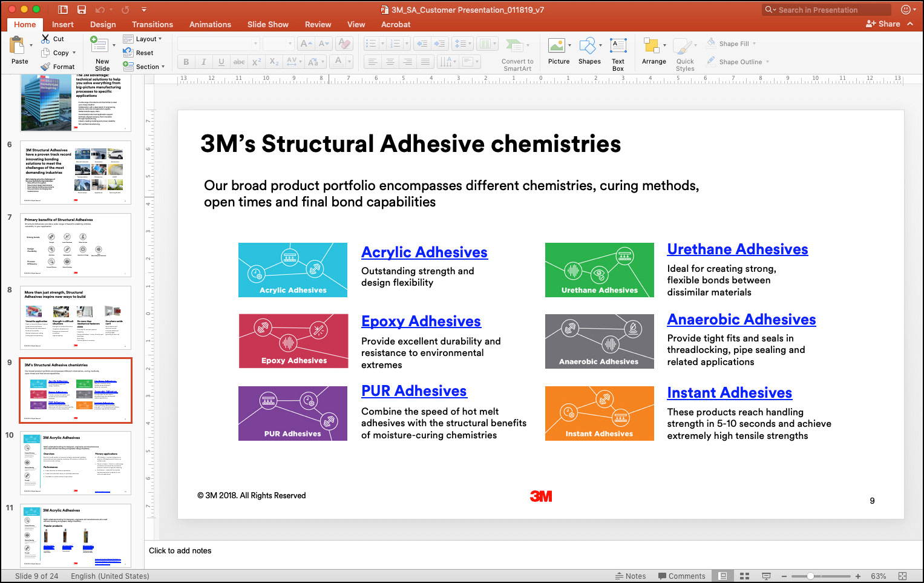Share the presentation
Viewport: 924px width, 583px height.
(883, 24)
